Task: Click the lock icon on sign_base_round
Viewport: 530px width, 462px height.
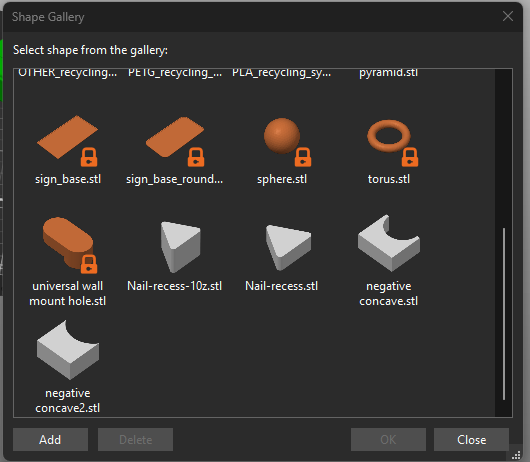Action: 196,157
